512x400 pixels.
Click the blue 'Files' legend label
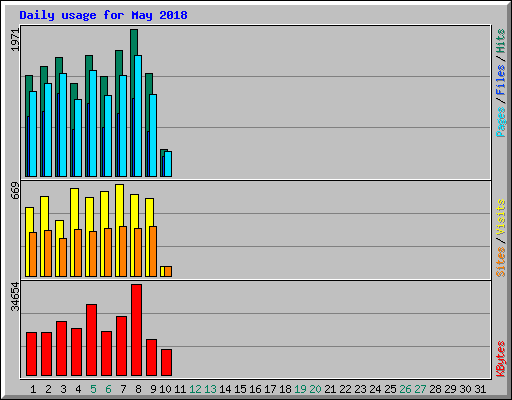coord(500,80)
